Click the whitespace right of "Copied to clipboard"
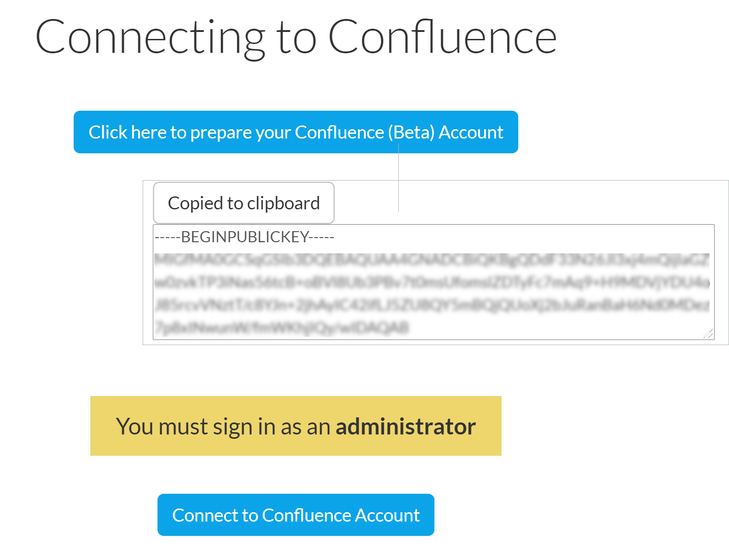Image resolution: width=729 pixels, height=560 pixels. point(463,202)
